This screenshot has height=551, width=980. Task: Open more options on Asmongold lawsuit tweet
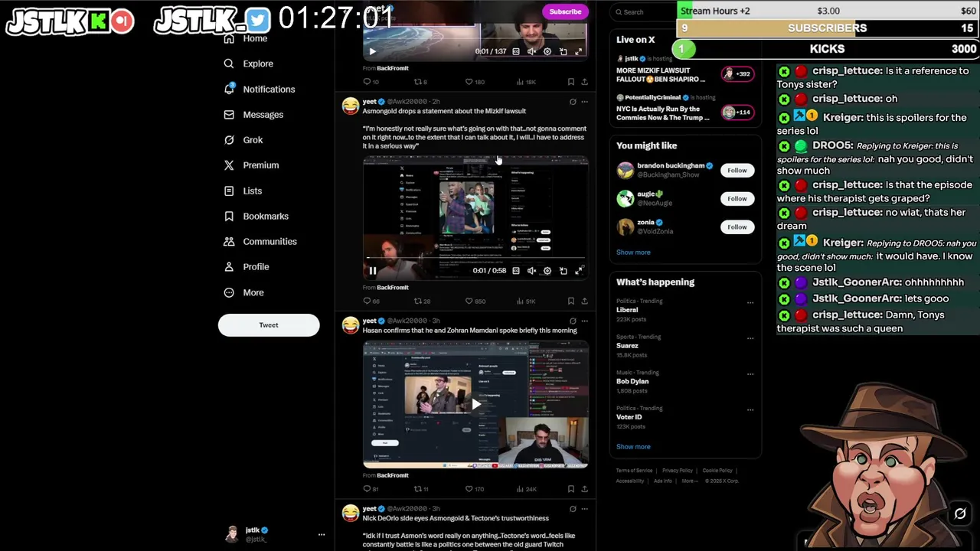click(584, 102)
